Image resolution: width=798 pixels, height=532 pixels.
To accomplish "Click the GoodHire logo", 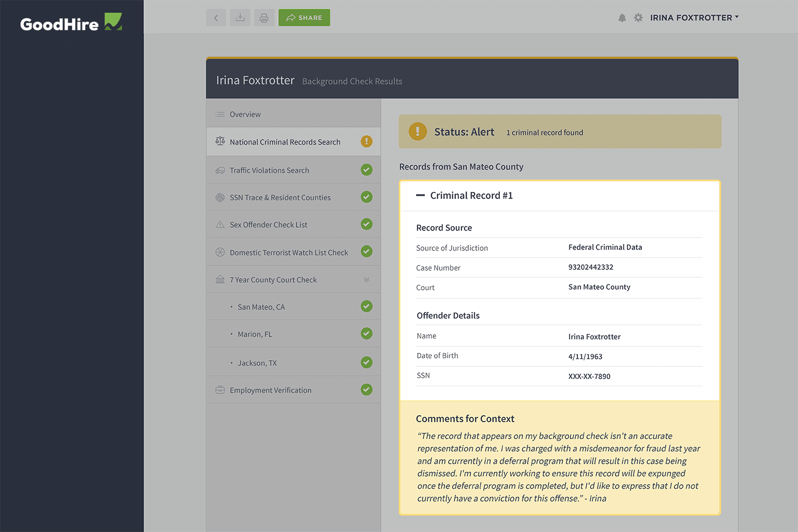I will pos(71,22).
